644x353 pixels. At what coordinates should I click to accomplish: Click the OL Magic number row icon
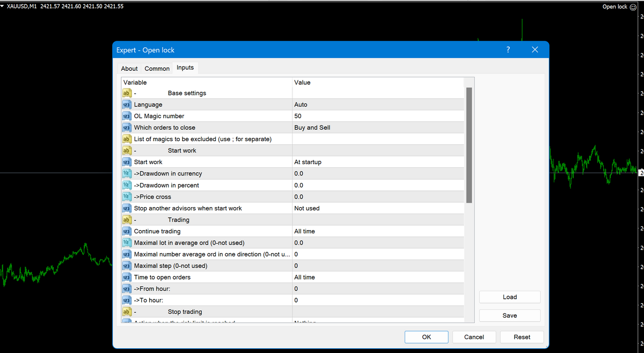(x=127, y=116)
